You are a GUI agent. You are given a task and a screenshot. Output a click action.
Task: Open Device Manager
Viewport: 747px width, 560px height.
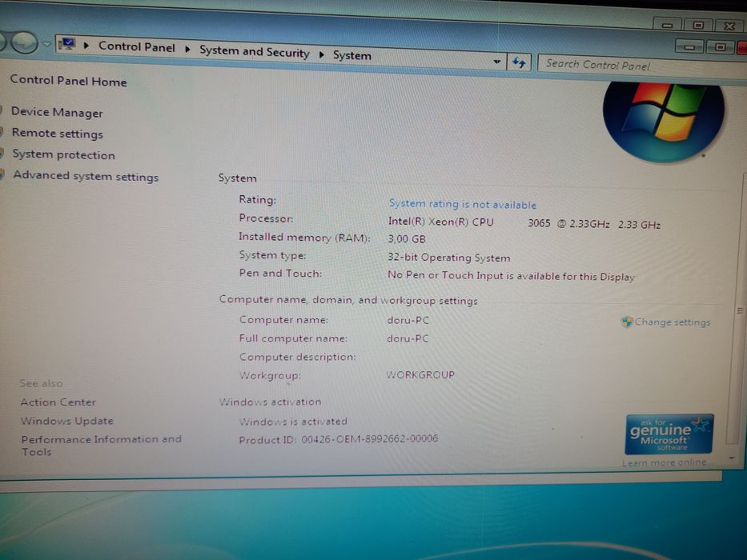(x=57, y=112)
